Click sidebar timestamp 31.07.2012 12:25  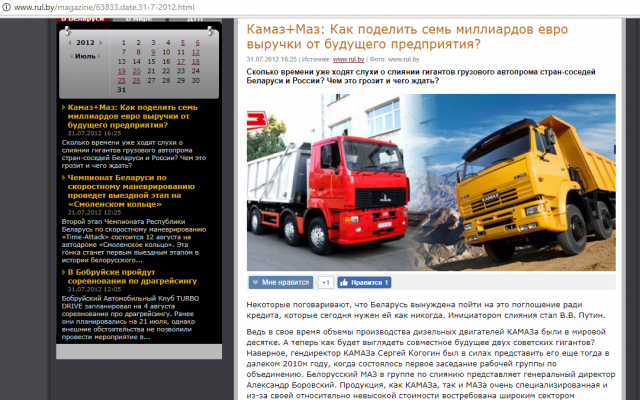pos(94,213)
